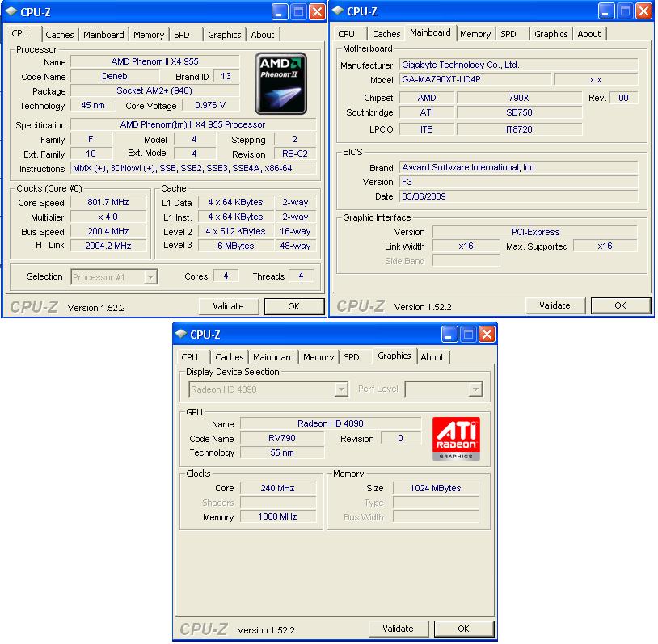Click the Southbridge value SB750
The height and width of the screenshot is (644, 658).
click(x=519, y=112)
